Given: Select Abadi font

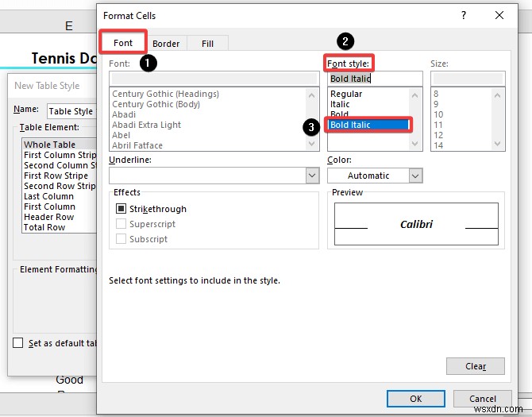Looking at the screenshot, I should pos(124,114).
